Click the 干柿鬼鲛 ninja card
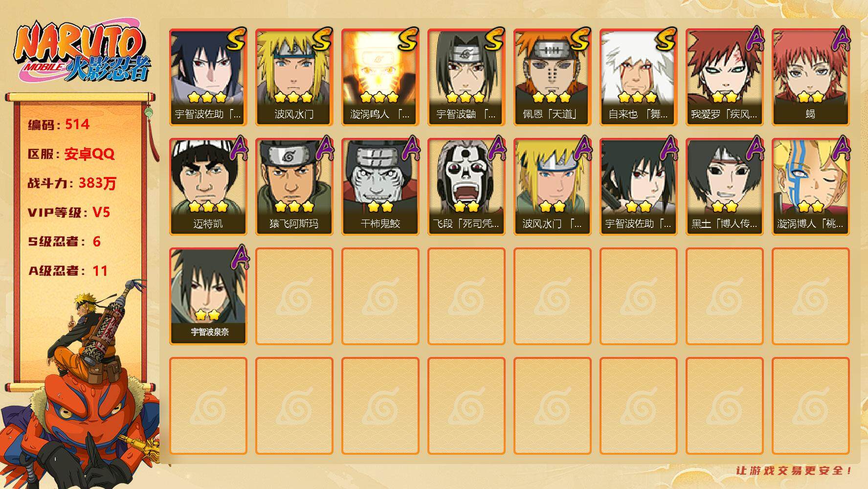Image resolution: width=868 pixels, height=489 pixels. tap(380, 187)
